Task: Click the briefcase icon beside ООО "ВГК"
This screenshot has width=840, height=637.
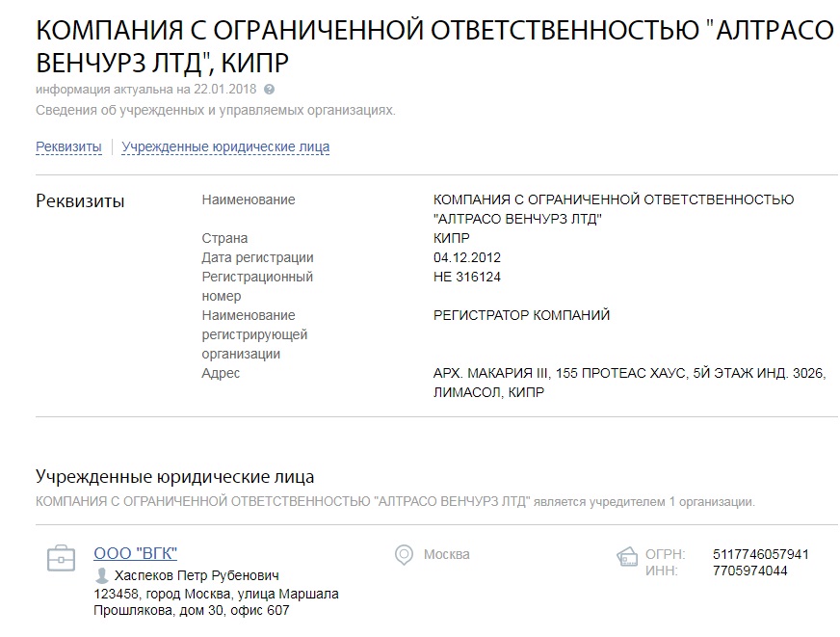Action: click(61, 557)
